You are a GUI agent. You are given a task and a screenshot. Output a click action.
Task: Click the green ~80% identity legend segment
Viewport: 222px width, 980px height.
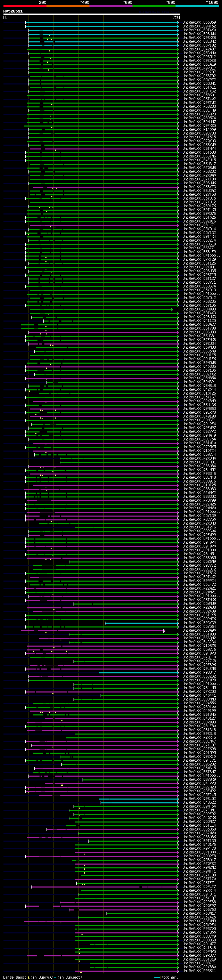tap(154, 6)
